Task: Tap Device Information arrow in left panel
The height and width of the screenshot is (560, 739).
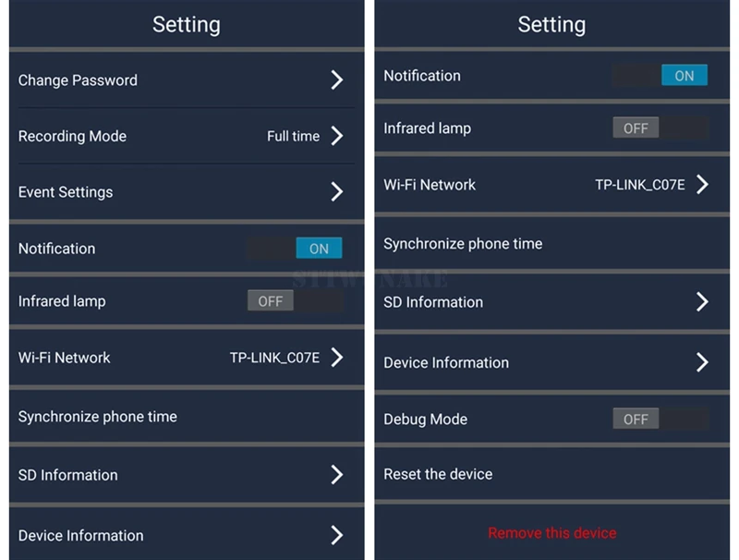Action: click(x=336, y=535)
